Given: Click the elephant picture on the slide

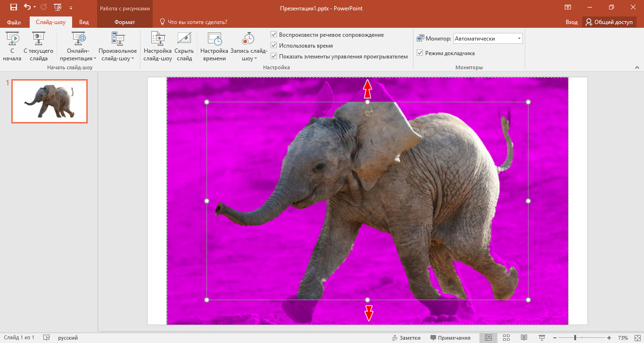Looking at the screenshot, I should [x=367, y=201].
